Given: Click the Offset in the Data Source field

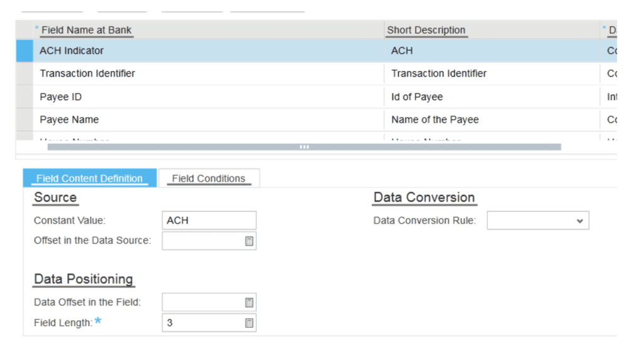Looking at the screenshot, I should pos(209,241).
